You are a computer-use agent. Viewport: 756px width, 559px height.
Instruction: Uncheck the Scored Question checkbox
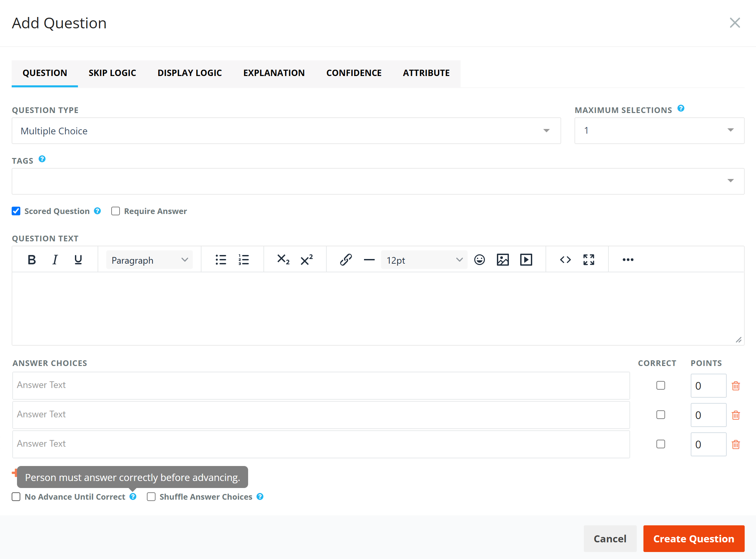pos(16,211)
